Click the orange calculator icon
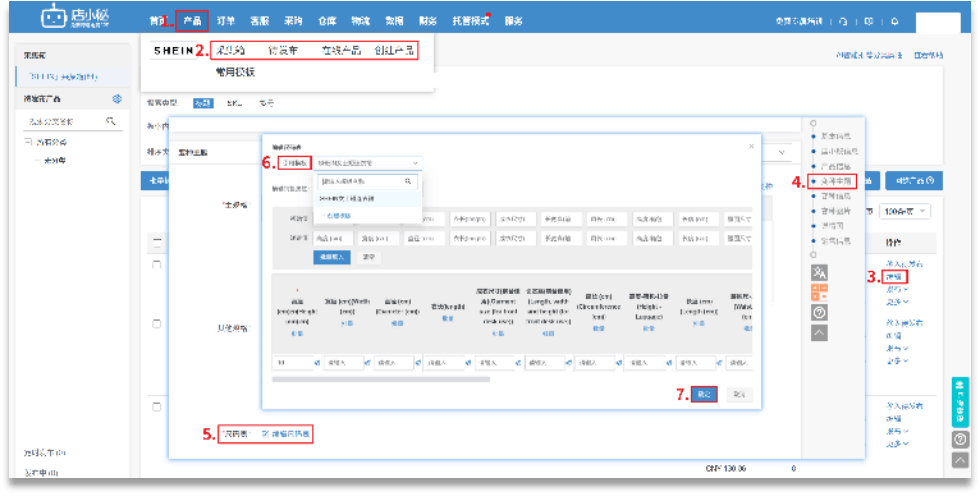The height and width of the screenshot is (496, 980). point(819,292)
